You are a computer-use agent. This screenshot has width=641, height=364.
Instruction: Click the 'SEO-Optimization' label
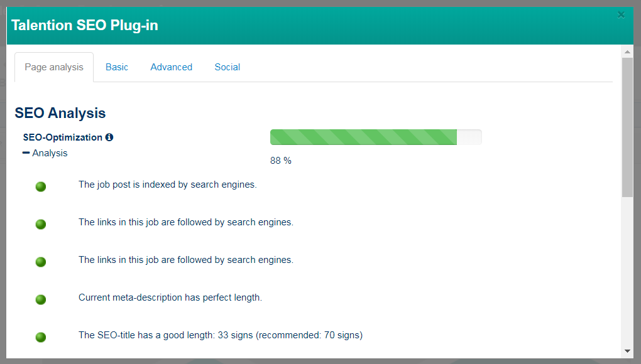[x=63, y=137]
